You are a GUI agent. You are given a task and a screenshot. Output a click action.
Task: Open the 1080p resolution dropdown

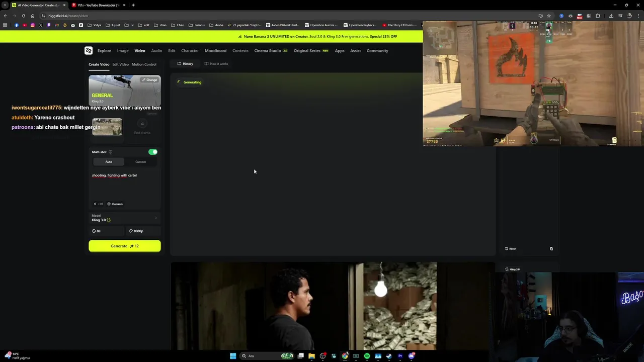pyautogui.click(x=143, y=231)
